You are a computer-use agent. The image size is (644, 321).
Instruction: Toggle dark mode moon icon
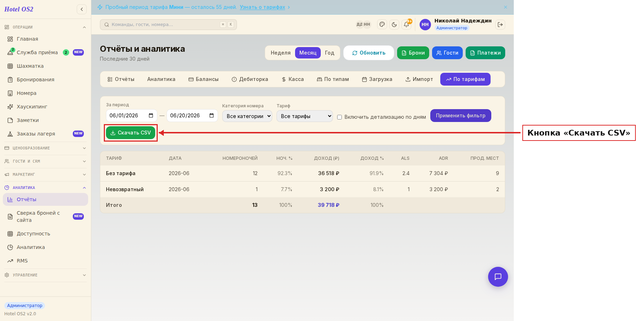[x=394, y=25]
